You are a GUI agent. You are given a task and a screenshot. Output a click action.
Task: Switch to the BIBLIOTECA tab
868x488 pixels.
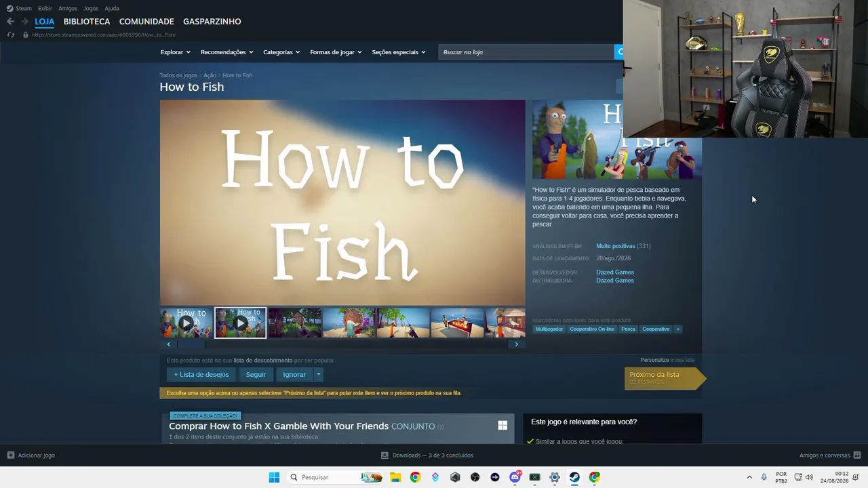[x=87, y=22]
